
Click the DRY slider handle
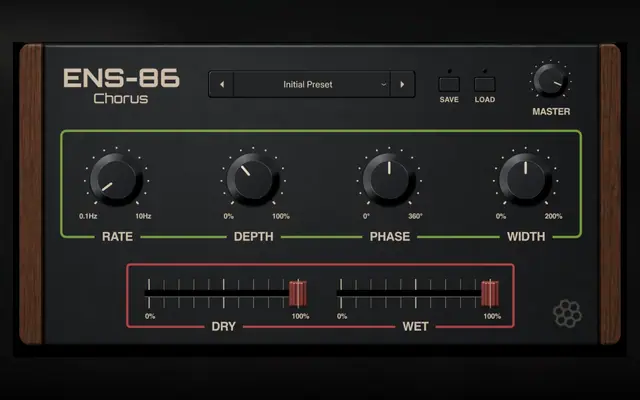click(298, 293)
